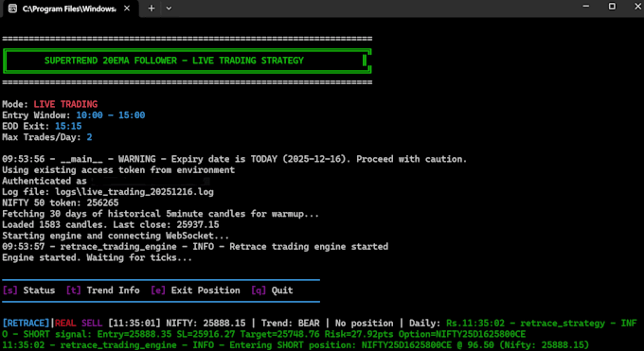Click the [q] Quit shortcut label
644x351 pixels.
[x=272, y=290]
